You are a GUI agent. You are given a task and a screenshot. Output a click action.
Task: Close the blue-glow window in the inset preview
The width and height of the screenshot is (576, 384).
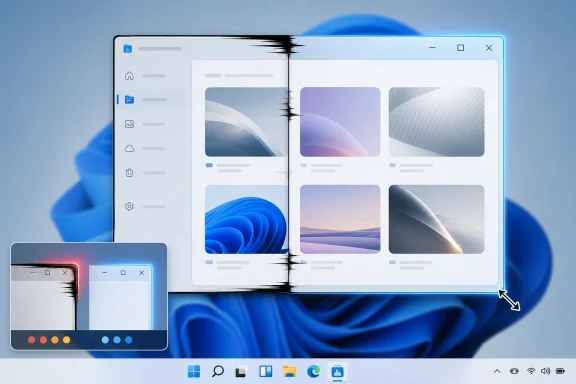click(x=141, y=273)
